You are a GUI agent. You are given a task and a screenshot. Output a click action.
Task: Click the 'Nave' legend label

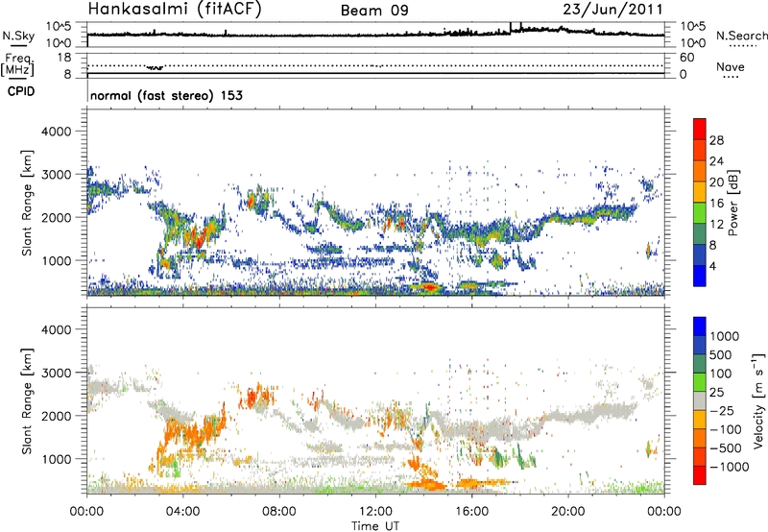(731, 66)
